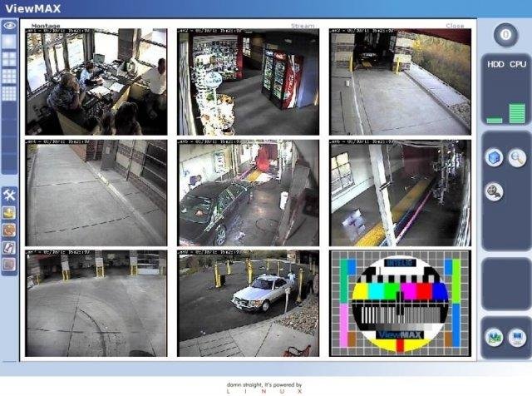This screenshot has width=532, height=396.
Task: Click the orange round sidebar icon
Action: click(9, 230)
